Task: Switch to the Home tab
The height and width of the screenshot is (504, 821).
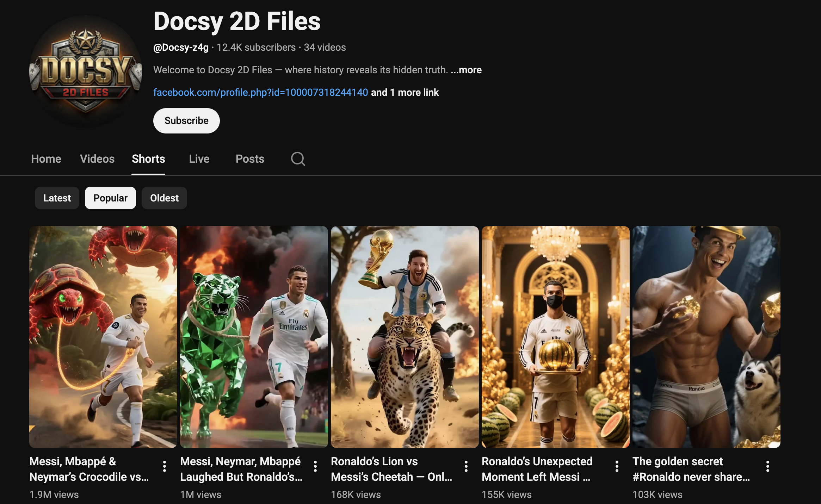Action: tap(46, 159)
